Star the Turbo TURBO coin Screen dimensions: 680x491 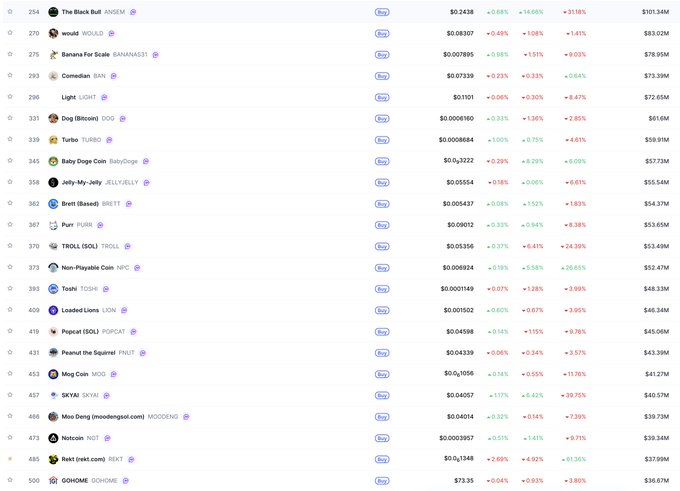coord(10,139)
